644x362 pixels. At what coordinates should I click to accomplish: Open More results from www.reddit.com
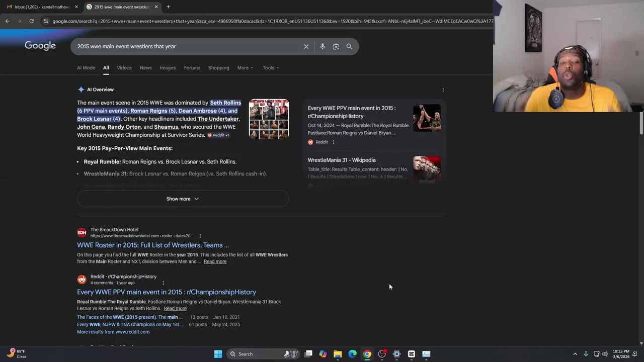(x=113, y=332)
